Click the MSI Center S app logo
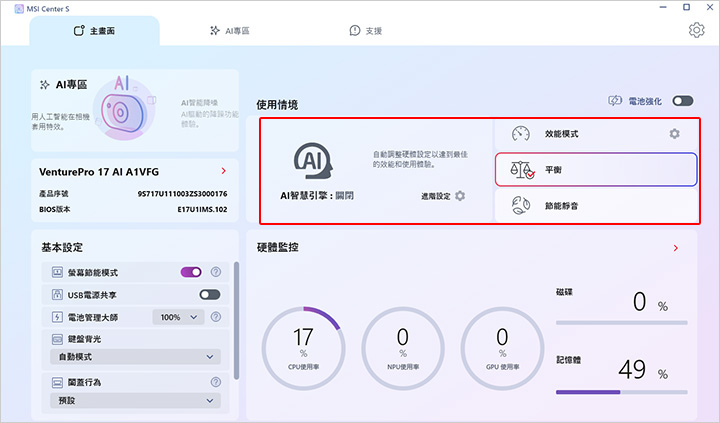720x423 pixels. 19,9
